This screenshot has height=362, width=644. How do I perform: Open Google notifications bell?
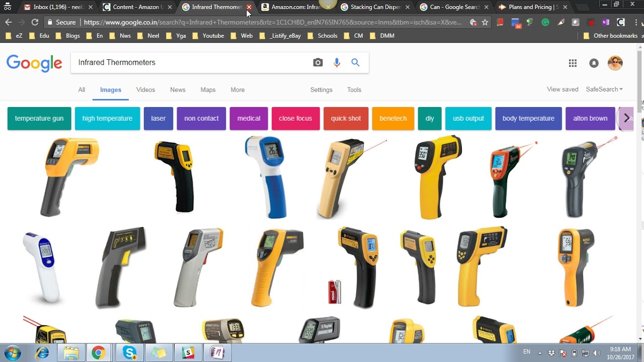click(x=594, y=63)
